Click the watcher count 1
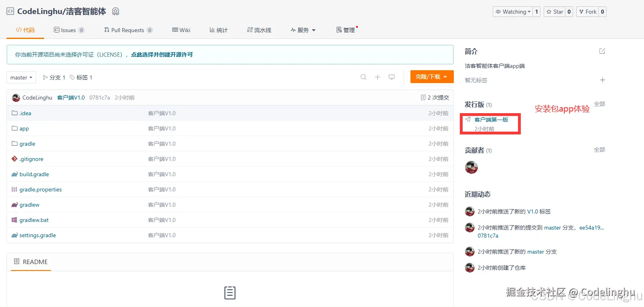 coord(536,12)
